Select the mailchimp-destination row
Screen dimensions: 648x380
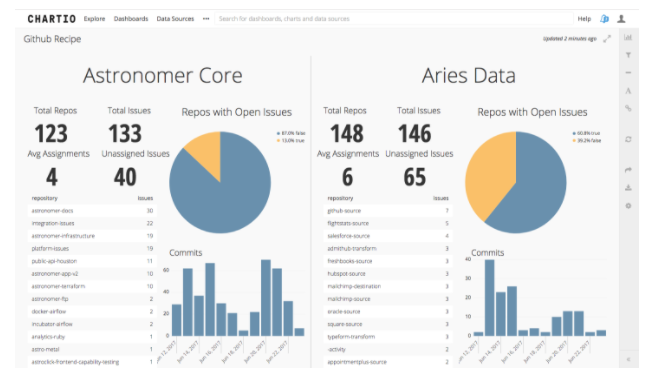click(x=388, y=286)
